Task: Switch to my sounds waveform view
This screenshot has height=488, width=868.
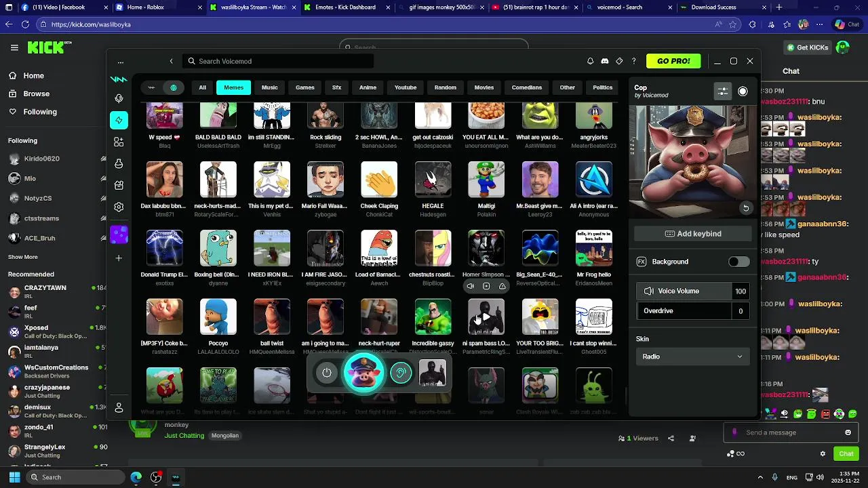Action: tap(151, 87)
